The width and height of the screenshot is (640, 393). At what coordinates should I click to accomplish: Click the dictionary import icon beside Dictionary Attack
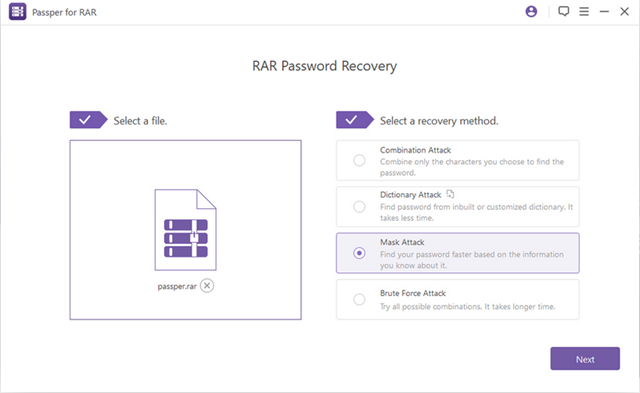click(450, 194)
